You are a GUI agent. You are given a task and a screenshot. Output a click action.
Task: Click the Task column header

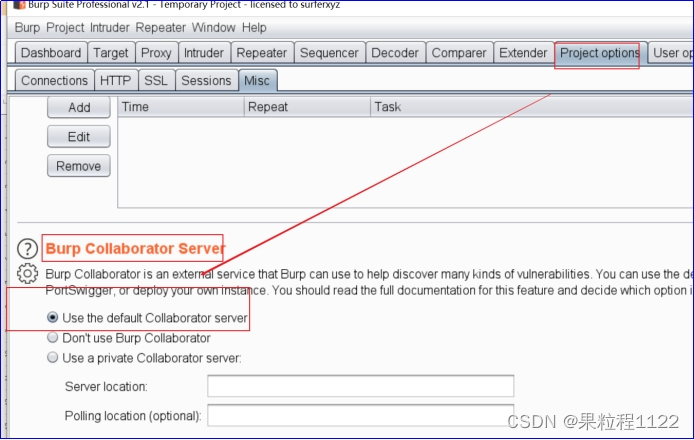[532, 107]
